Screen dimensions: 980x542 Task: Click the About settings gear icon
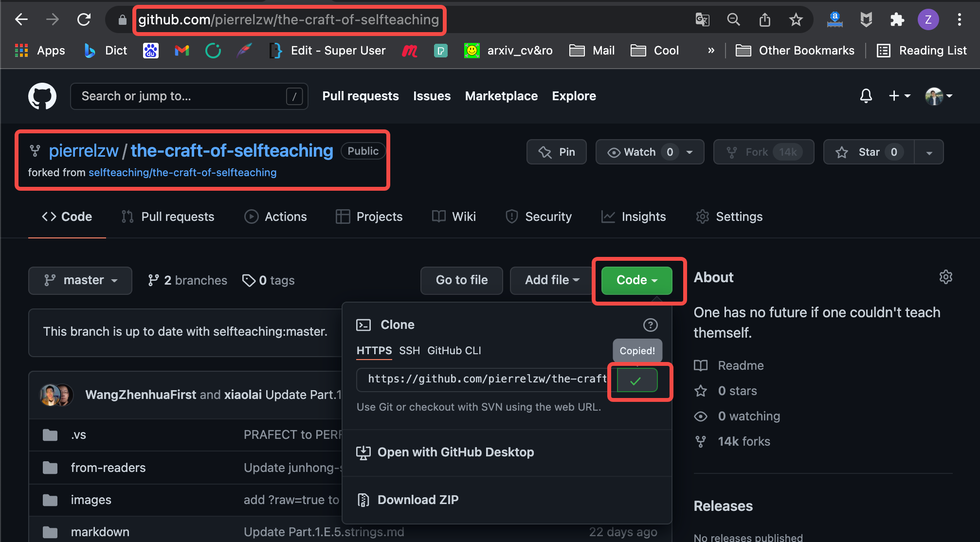pos(945,277)
